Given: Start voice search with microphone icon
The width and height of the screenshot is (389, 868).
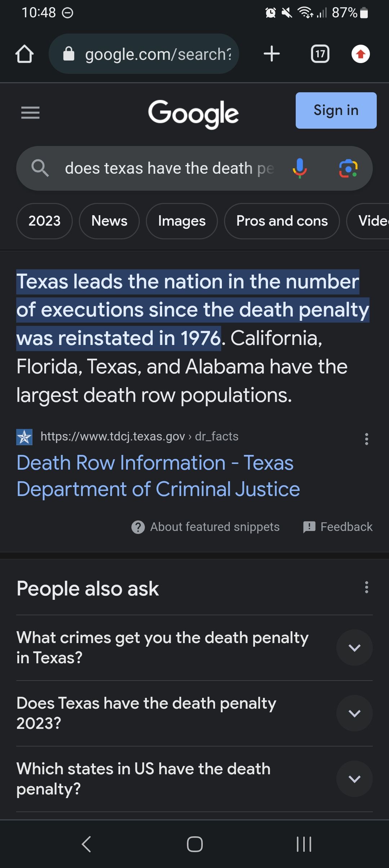Looking at the screenshot, I should pos(299,168).
